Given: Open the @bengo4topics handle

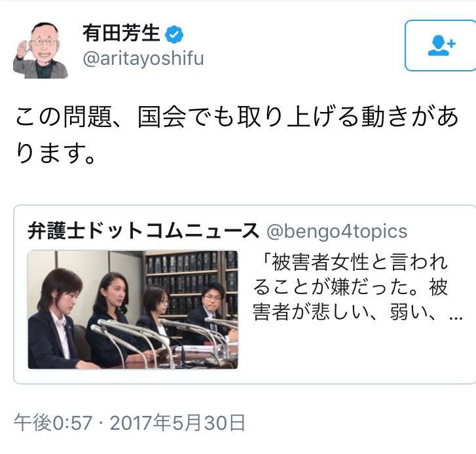Looking at the screenshot, I should pos(337,231).
